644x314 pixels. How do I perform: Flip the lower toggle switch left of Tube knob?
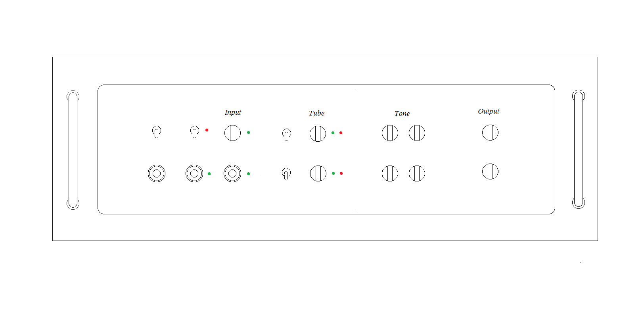coord(286,173)
